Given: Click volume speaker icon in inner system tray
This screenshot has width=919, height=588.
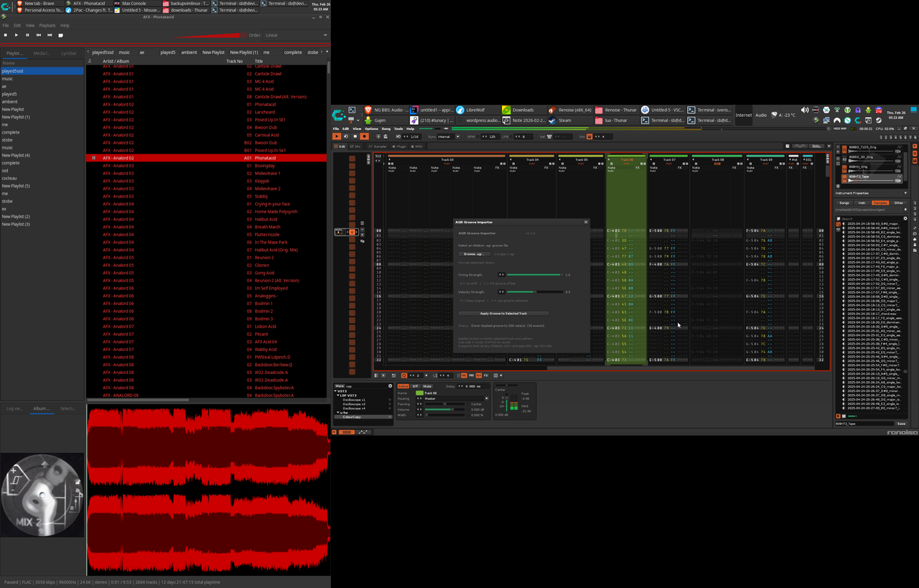Looking at the screenshot, I should tap(805, 110).
